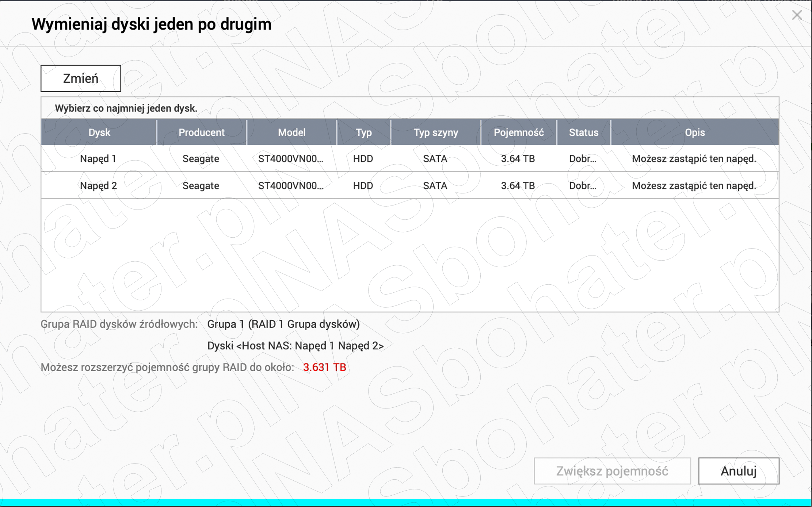This screenshot has width=812, height=507.
Task: Click the Opis column header
Action: pyautogui.click(x=694, y=132)
